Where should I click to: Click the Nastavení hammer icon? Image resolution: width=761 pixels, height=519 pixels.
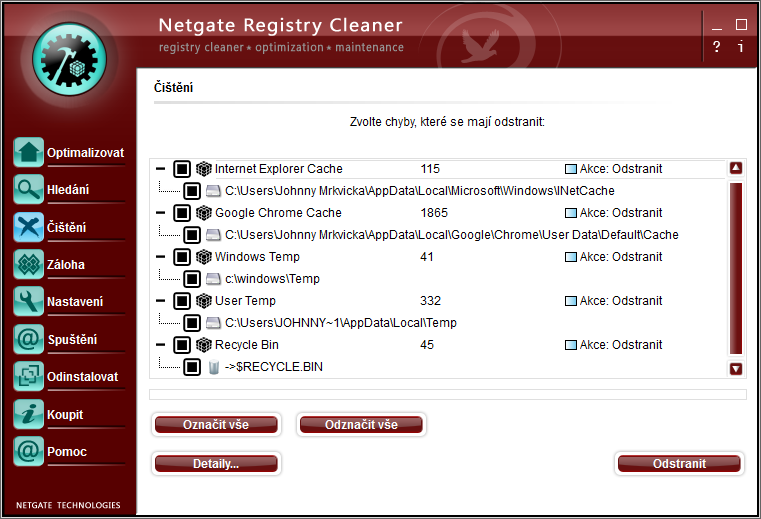click(29, 302)
